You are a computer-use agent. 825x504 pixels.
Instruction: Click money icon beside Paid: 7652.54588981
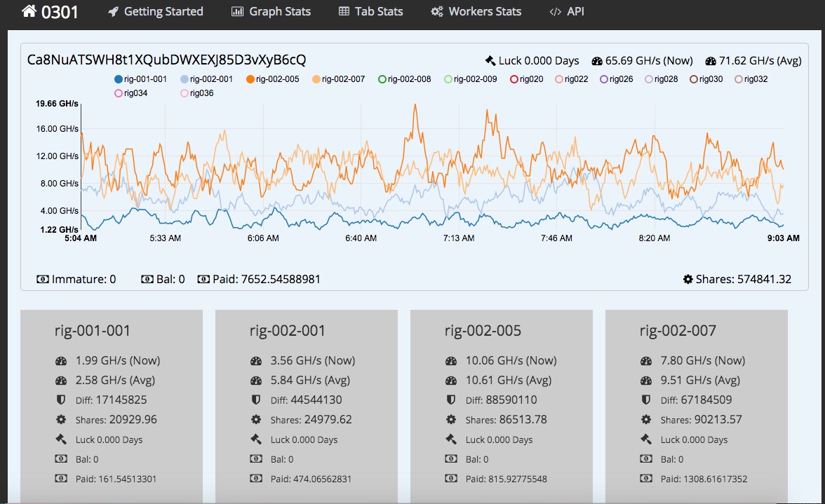pyautogui.click(x=203, y=279)
